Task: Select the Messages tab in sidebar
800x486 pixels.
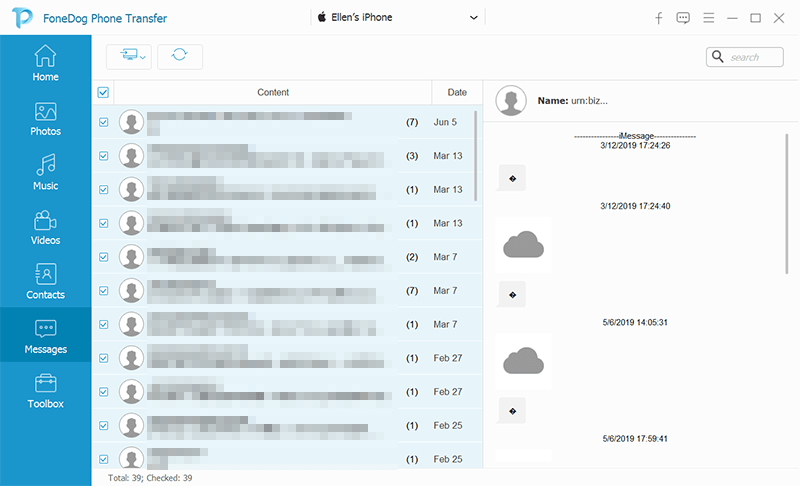Action: (x=45, y=336)
